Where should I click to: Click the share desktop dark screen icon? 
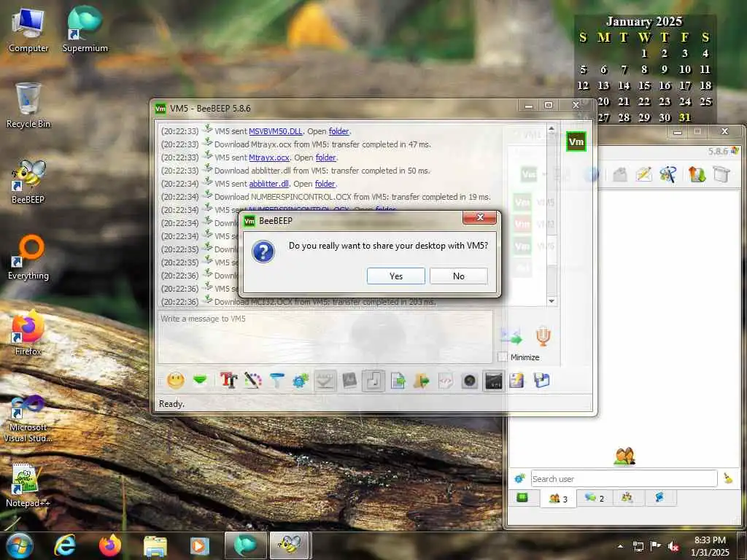pyautogui.click(x=493, y=381)
